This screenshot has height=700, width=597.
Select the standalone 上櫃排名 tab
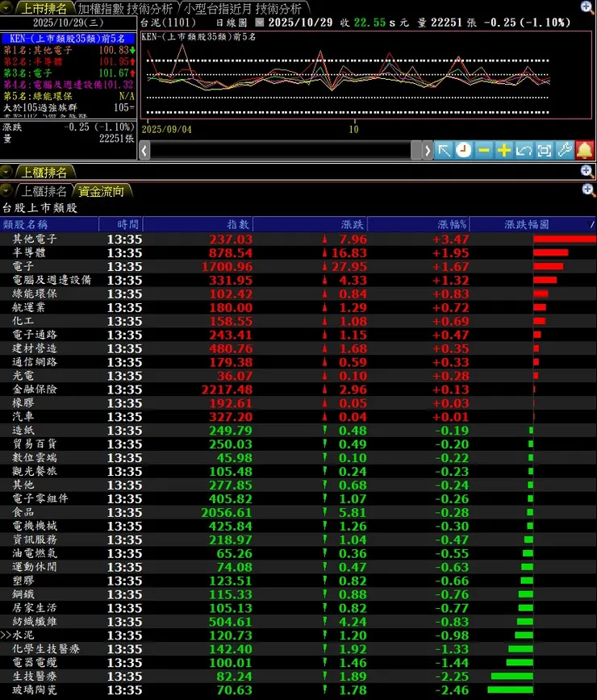44,173
